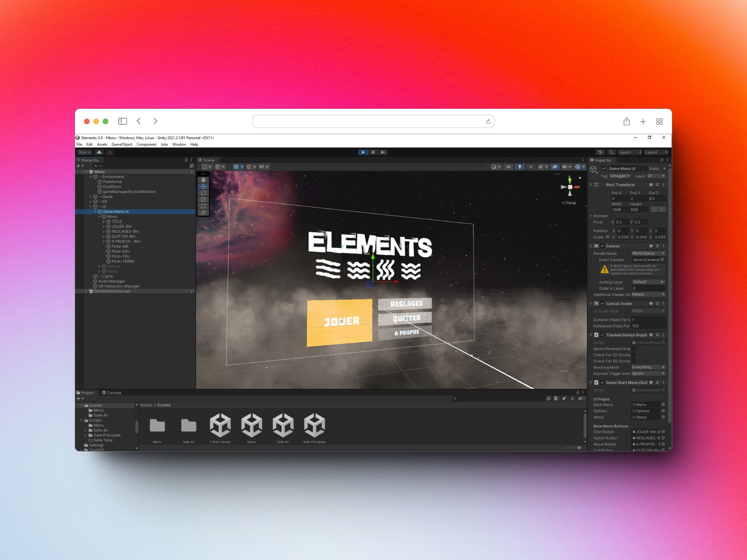Image resolution: width=747 pixels, height=560 pixels.
Task: Lock the Inspector panel with the padlock icon
Action: [661, 160]
